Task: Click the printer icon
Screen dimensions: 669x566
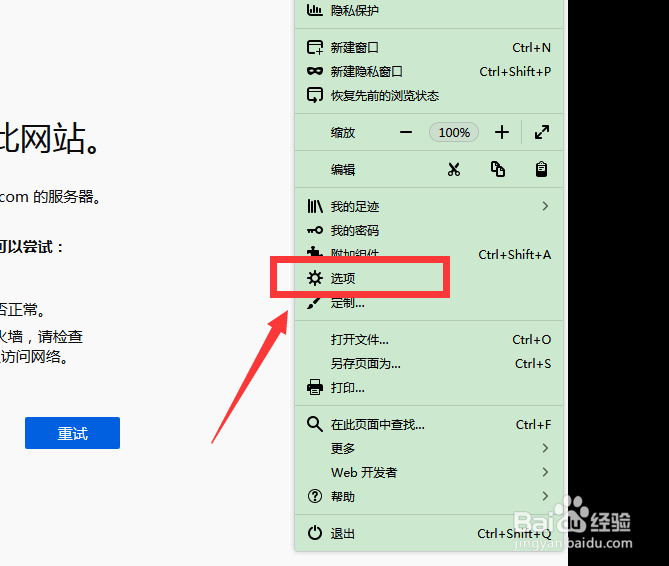Action: (x=315, y=387)
